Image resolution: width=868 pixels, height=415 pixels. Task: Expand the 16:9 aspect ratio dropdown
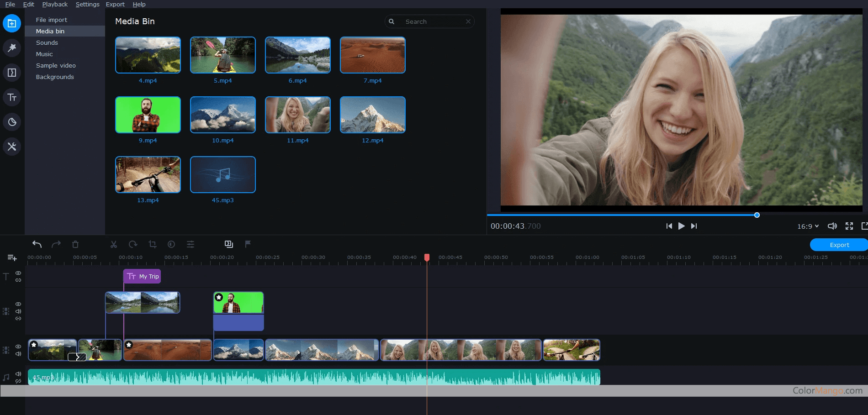[808, 226]
